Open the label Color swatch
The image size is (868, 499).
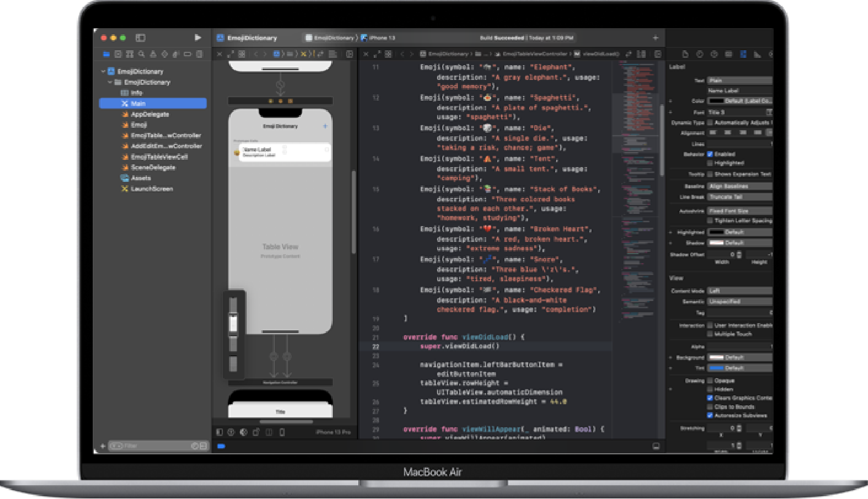pos(716,101)
